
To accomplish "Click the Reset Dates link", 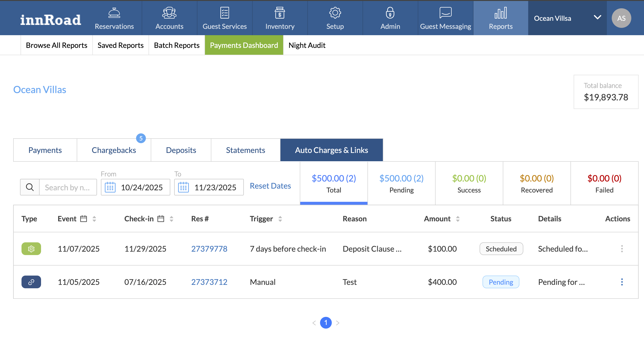I will (270, 186).
